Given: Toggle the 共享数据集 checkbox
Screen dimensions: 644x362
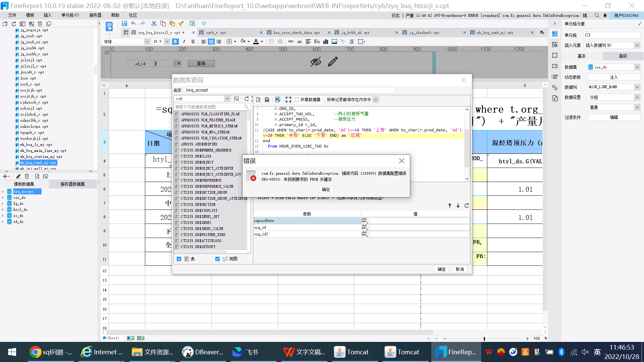Looking at the screenshot, I should point(297,100).
